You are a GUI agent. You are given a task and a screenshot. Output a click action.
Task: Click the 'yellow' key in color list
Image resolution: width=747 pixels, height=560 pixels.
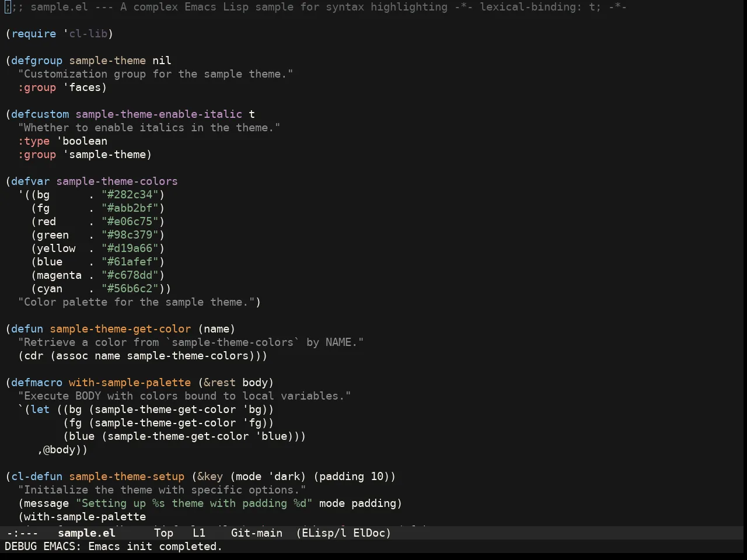pos(56,249)
